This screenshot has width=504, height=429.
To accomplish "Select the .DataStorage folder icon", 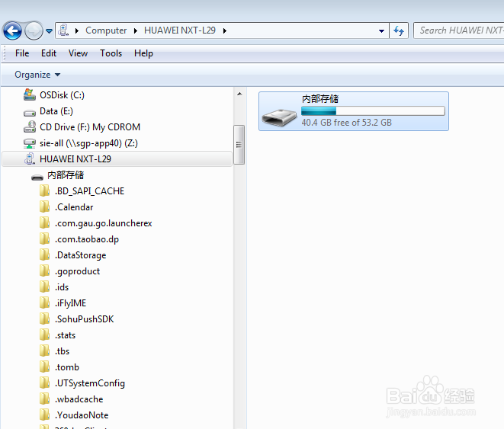I will click(45, 255).
